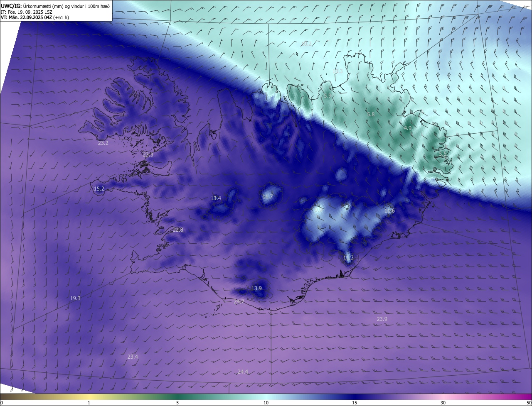Screen dimensions: 532x406
Task: Click the map value 23.9
Action: pyautogui.click(x=382, y=319)
